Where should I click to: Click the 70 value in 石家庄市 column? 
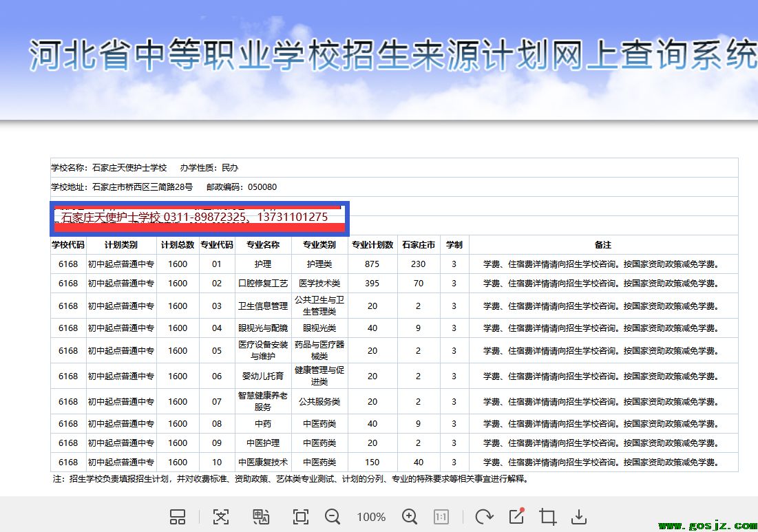[x=418, y=283]
